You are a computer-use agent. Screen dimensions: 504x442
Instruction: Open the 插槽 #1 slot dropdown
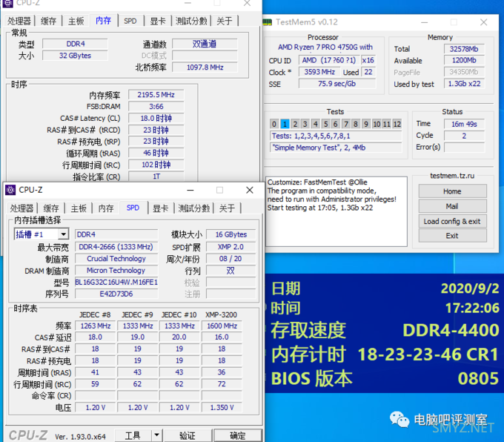(63, 234)
